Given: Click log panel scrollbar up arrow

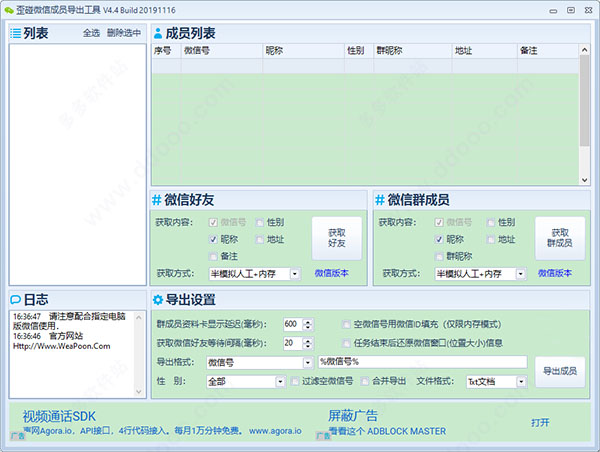Looking at the screenshot, I should [x=139, y=317].
